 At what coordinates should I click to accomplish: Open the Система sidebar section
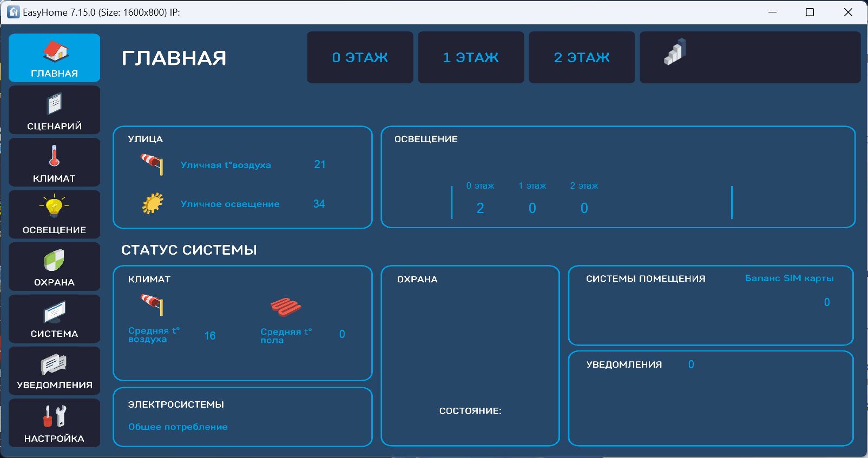[x=55, y=318]
